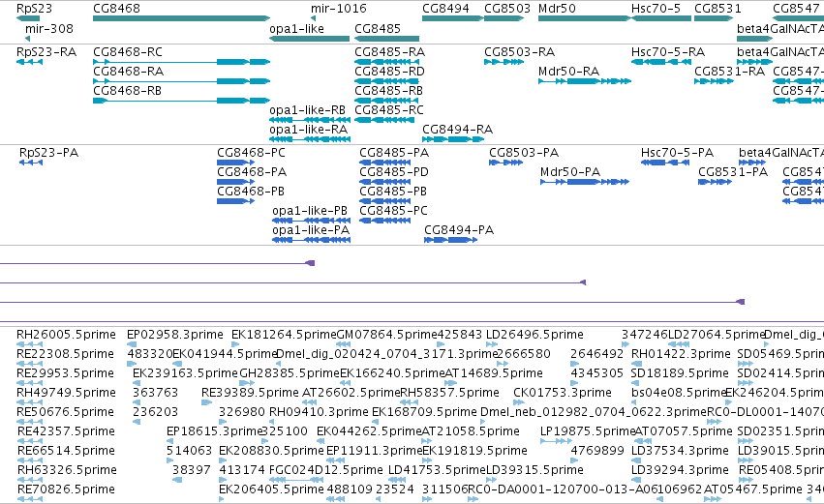Select the RH01422.3prime EST label

pos(681,354)
